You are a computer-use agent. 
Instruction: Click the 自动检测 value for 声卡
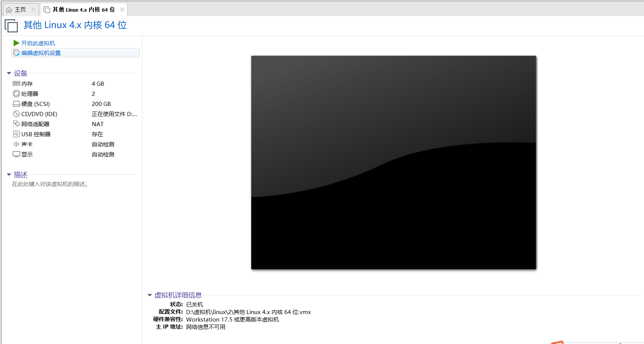click(x=103, y=144)
